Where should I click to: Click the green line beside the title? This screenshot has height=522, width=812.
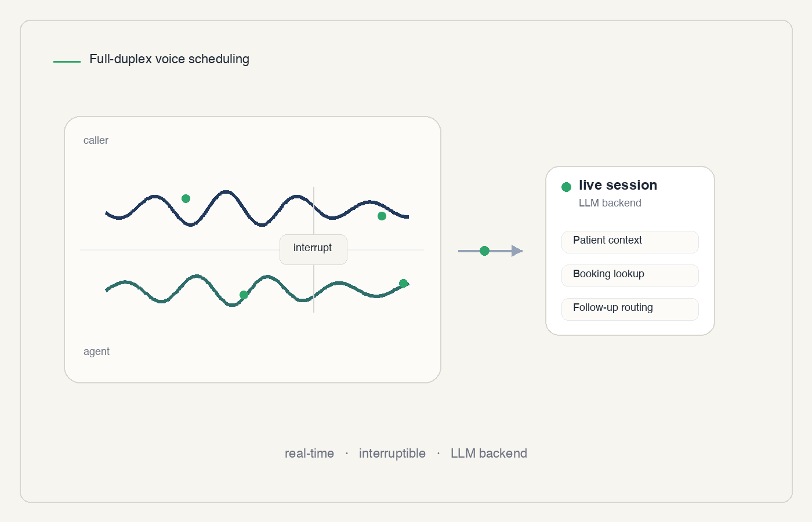click(67, 61)
